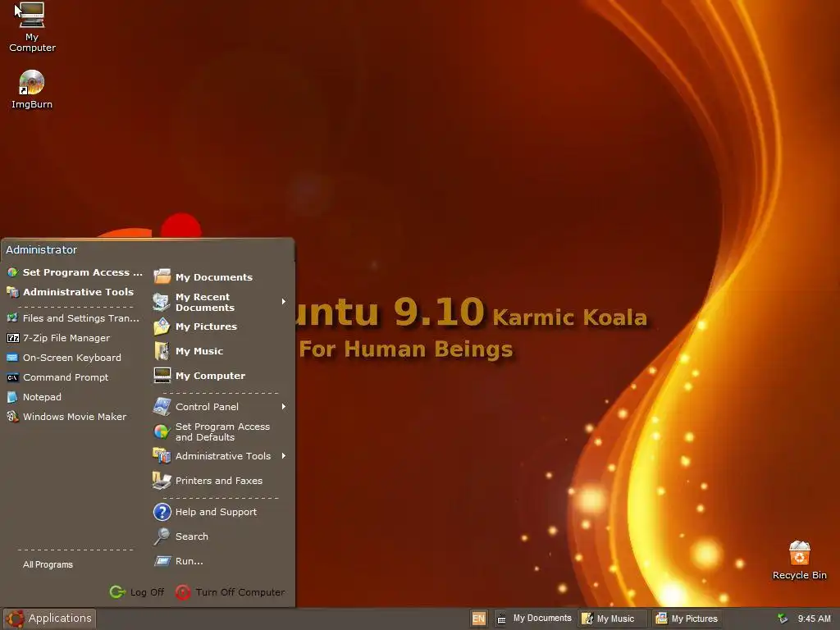Viewport: 840px width, 630px height.
Task: Click the Windows Movie Maker icon
Action: coord(12,417)
